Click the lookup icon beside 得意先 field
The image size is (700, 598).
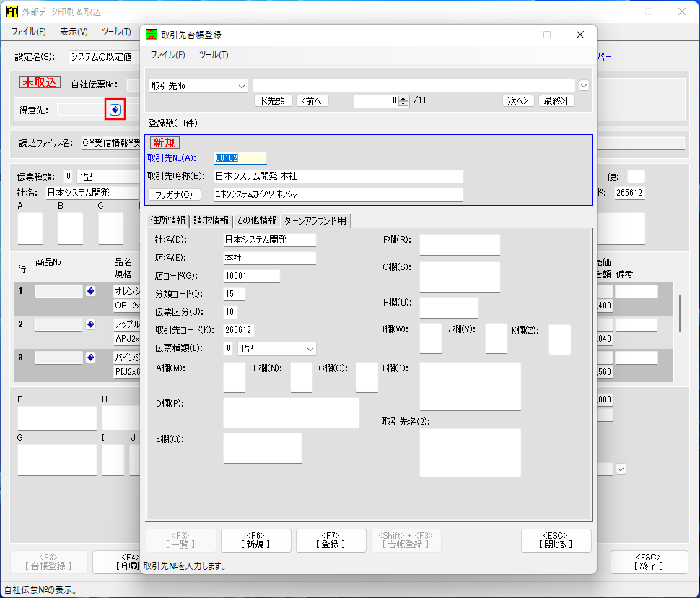(115, 110)
